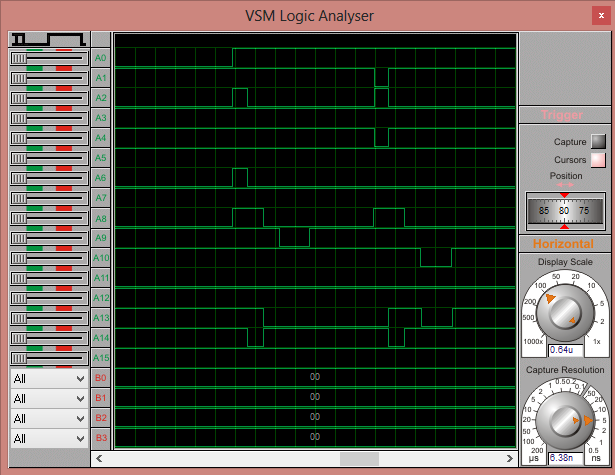Viewport: 615px width, 475px height.
Task: Click the Display Scale knob
Action: point(565,313)
